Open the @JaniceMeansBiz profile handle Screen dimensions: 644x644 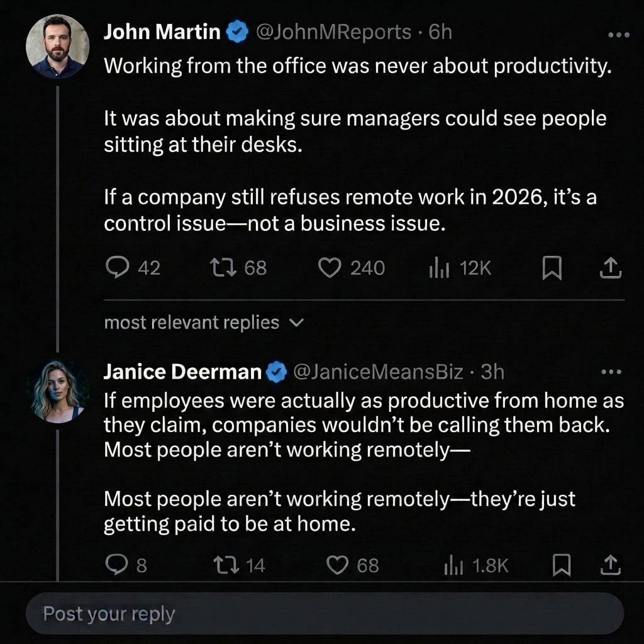pos(378,372)
